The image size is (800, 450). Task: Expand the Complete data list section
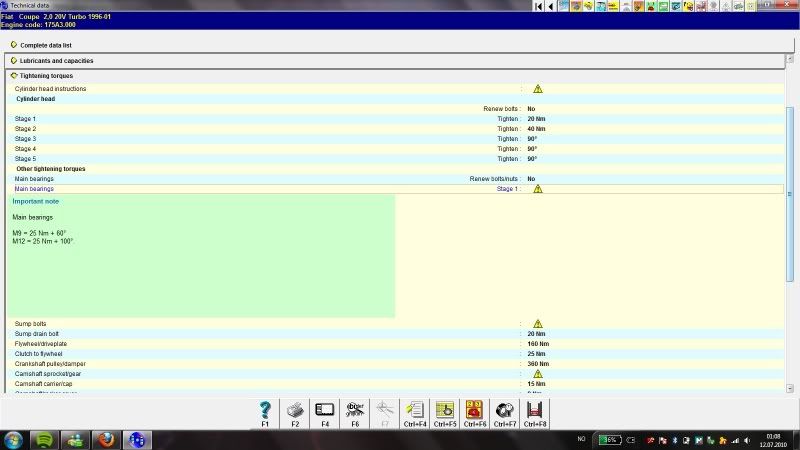[14, 45]
